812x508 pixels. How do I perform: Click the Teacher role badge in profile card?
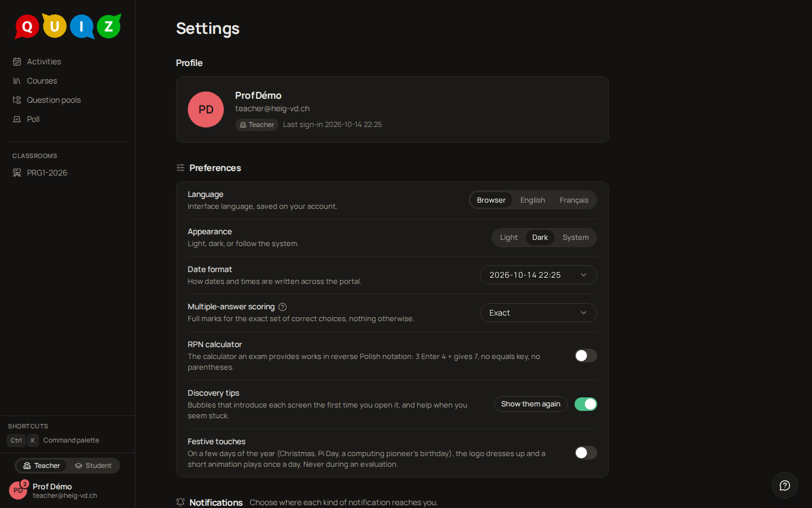pyautogui.click(x=257, y=125)
